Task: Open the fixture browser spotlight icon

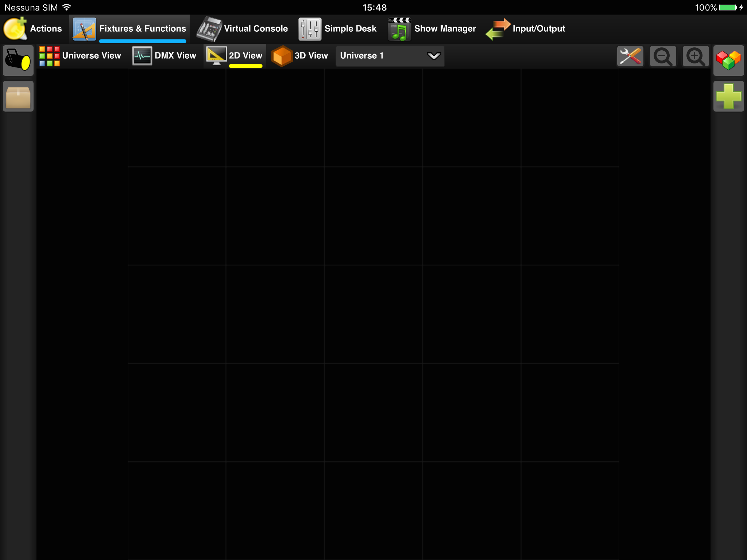Action: point(18,60)
